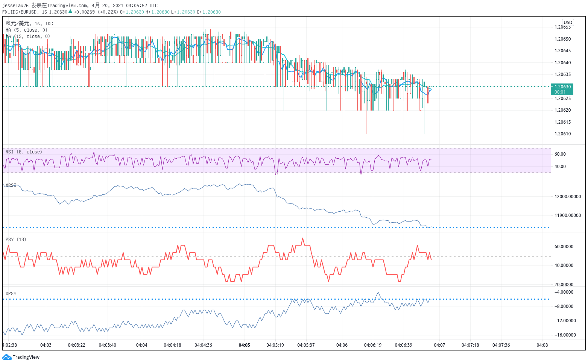Click the PSY pane 60.00000 axis label

pos(564,247)
